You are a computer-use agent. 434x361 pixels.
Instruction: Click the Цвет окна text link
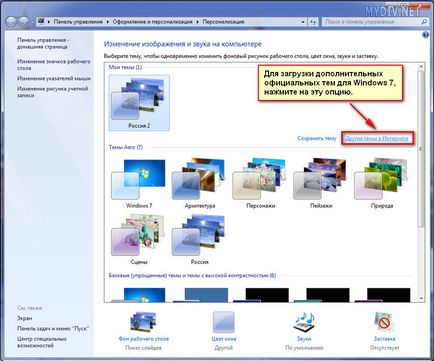click(x=224, y=339)
